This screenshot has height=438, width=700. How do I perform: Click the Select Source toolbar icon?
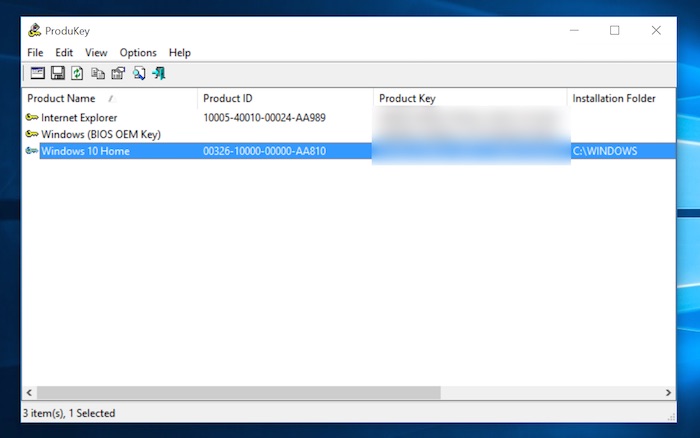(38, 73)
